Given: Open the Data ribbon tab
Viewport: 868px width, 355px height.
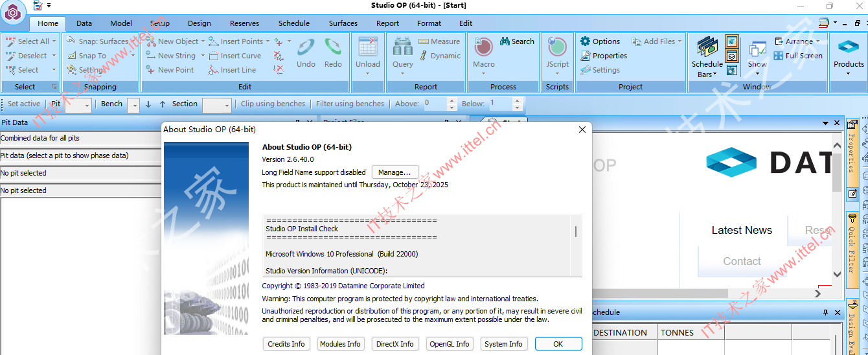Looking at the screenshot, I should [x=84, y=23].
